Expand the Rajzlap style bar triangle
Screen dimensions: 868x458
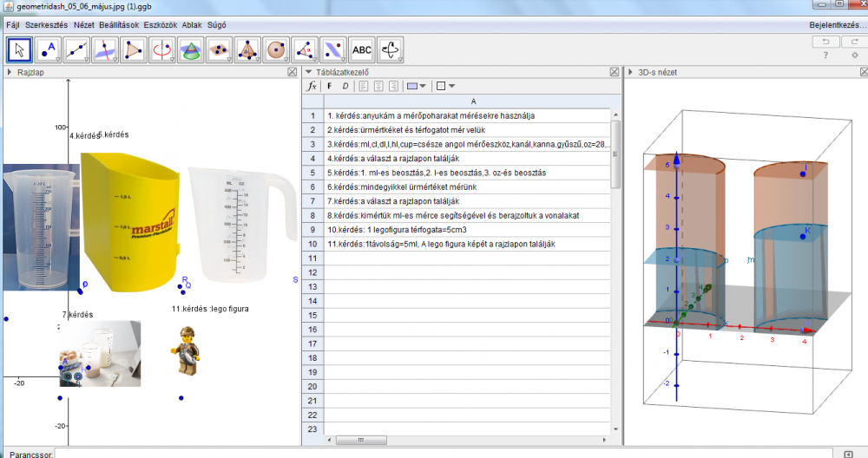[10, 72]
